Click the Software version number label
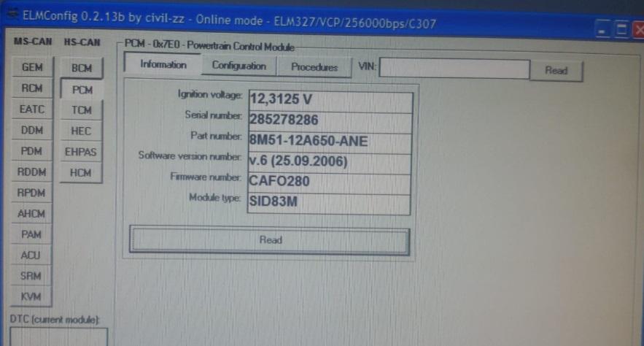Image resolution: width=644 pixels, height=346 pixels. click(190, 155)
